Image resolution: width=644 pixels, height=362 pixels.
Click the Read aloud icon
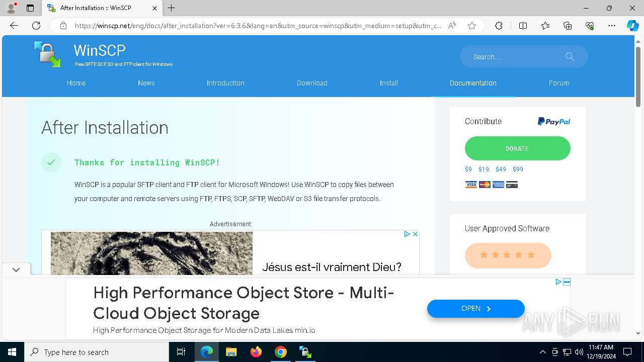[x=452, y=26]
